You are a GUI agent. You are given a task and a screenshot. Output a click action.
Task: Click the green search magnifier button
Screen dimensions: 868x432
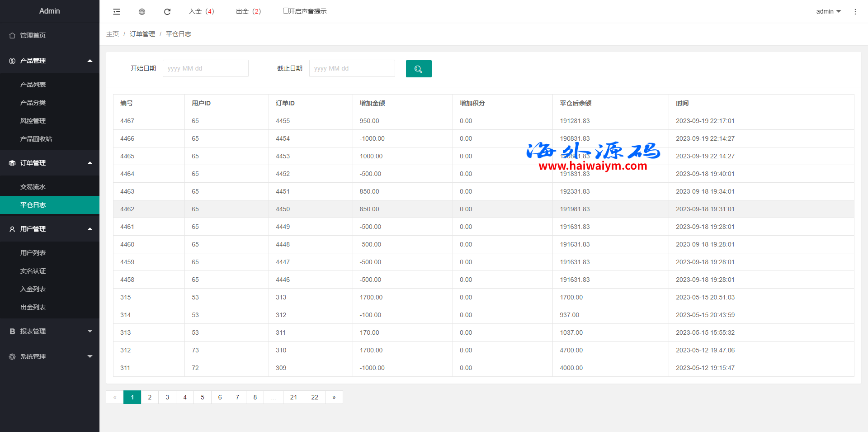pos(418,69)
